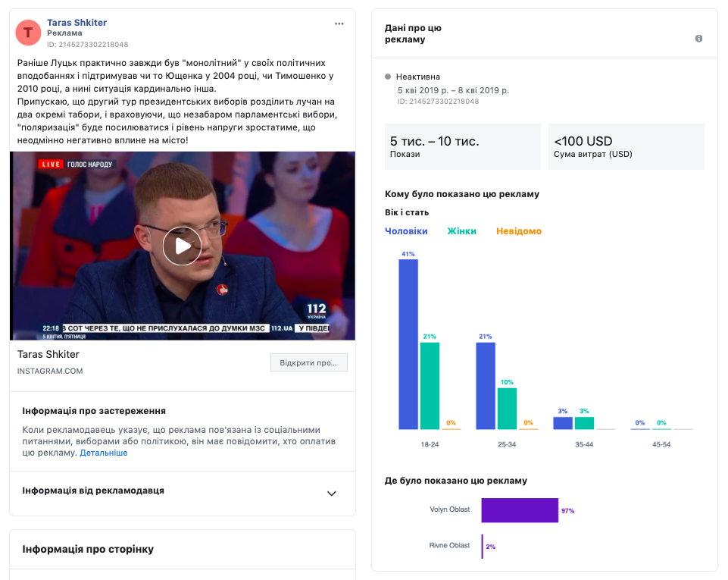The image size is (728, 580).
Task: Click the 41% male bar for 18-24
Action: 408,345
